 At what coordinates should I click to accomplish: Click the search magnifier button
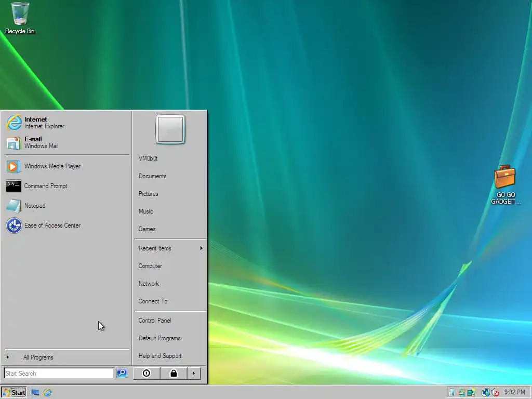click(x=122, y=373)
